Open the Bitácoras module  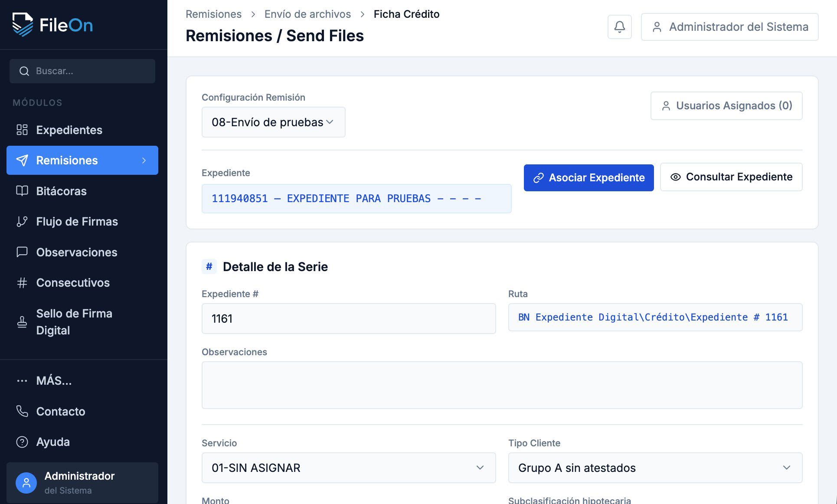82,191
